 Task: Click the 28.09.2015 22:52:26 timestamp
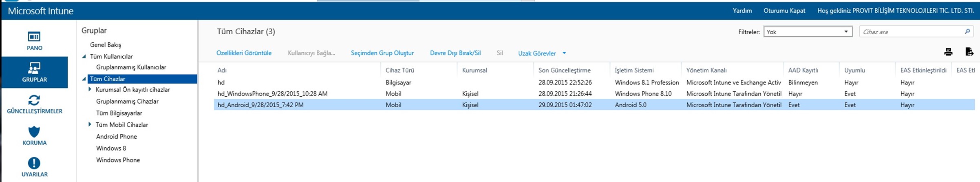(x=565, y=82)
